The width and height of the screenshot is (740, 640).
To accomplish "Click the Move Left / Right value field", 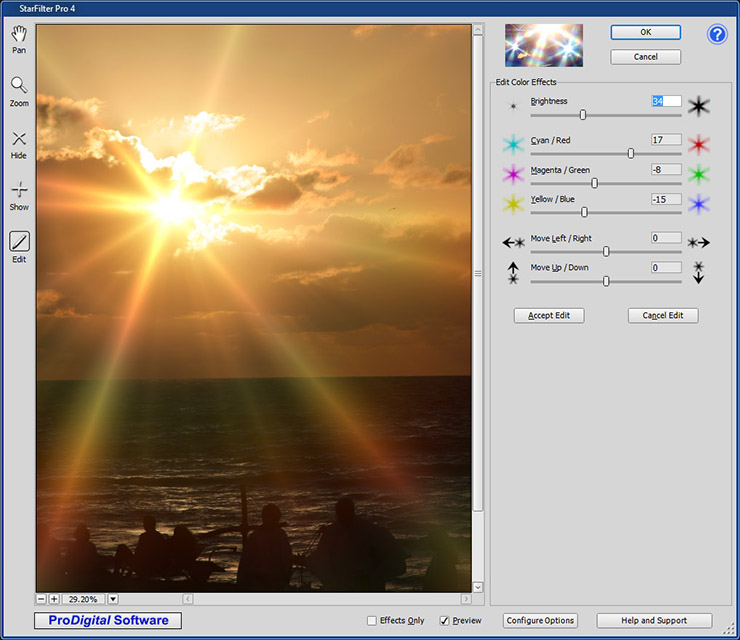I will [666, 238].
